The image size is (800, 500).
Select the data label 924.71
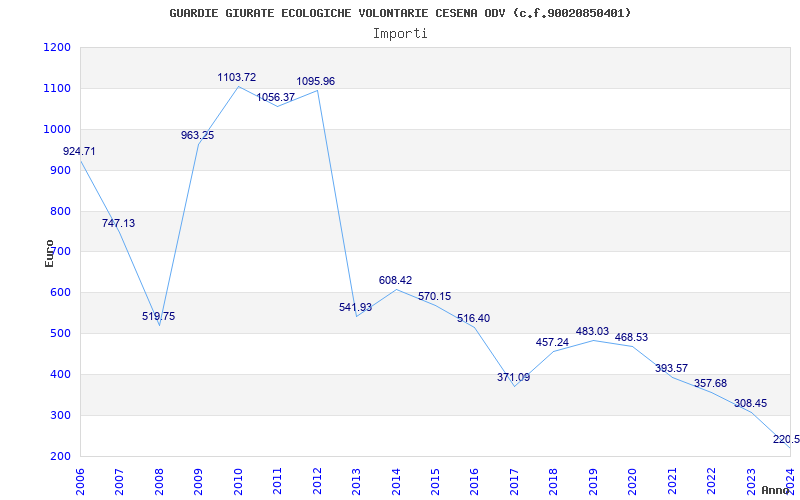[79, 152]
